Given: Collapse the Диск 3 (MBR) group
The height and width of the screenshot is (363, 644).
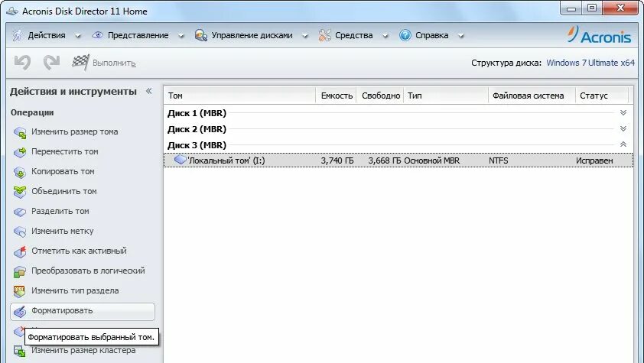Looking at the screenshot, I should click(x=623, y=144).
